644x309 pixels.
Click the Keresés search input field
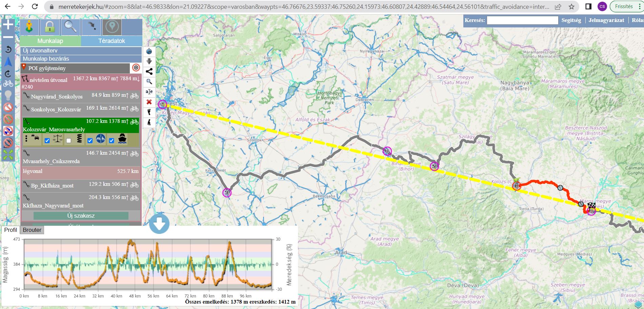point(522,20)
